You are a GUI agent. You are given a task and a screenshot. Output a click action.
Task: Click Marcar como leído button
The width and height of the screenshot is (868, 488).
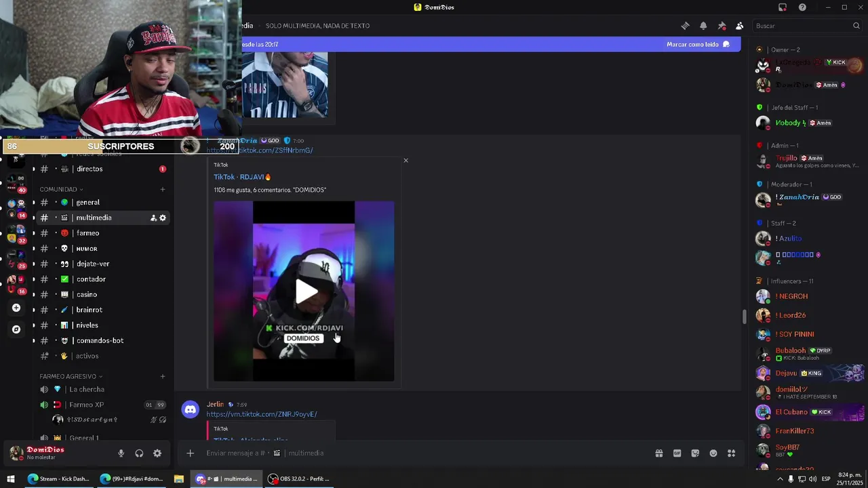[x=698, y=44]
